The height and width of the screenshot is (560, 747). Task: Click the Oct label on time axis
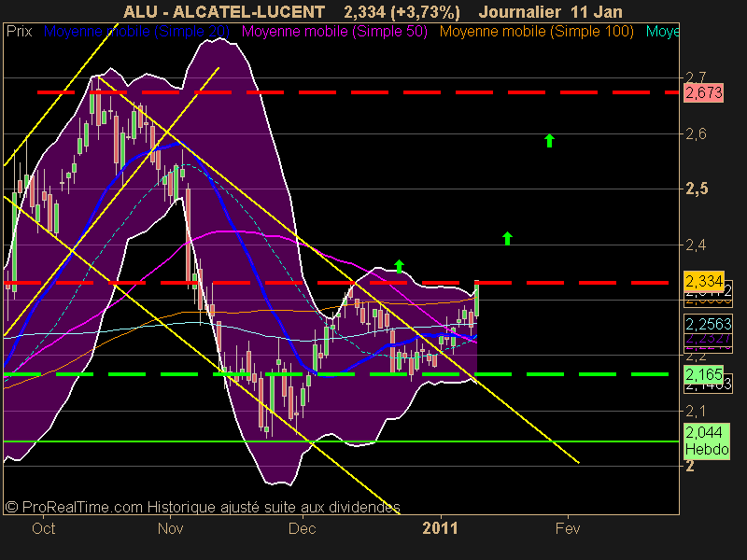(43, 528)
